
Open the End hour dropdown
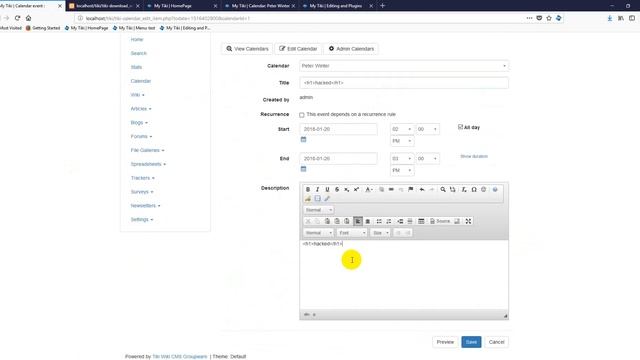(x=402, y=158)
